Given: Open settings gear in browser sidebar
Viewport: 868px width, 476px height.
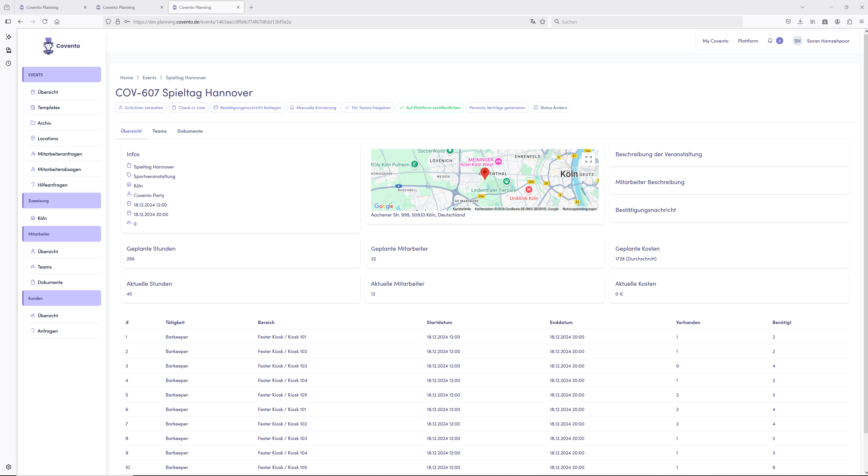Looking at the screenshot, I should [9, 467].
